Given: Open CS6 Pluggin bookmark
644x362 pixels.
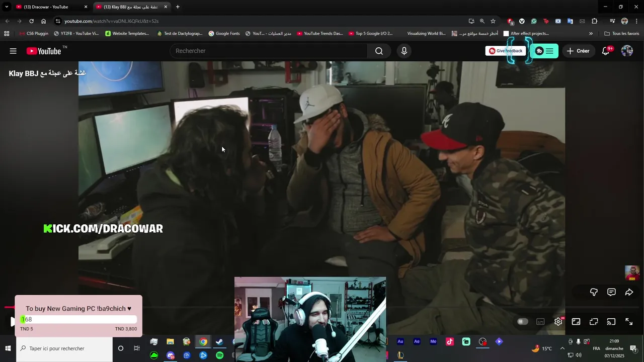Looking at the screenshot, I should coord(33,34).
